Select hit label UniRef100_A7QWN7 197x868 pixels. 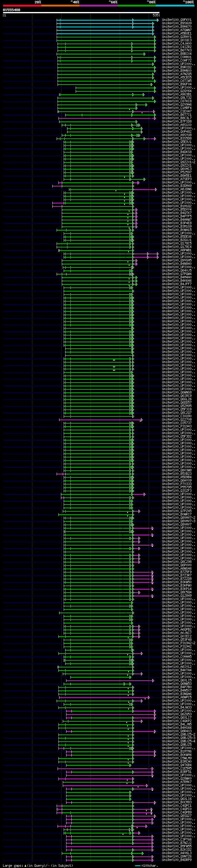coord(176,30)
